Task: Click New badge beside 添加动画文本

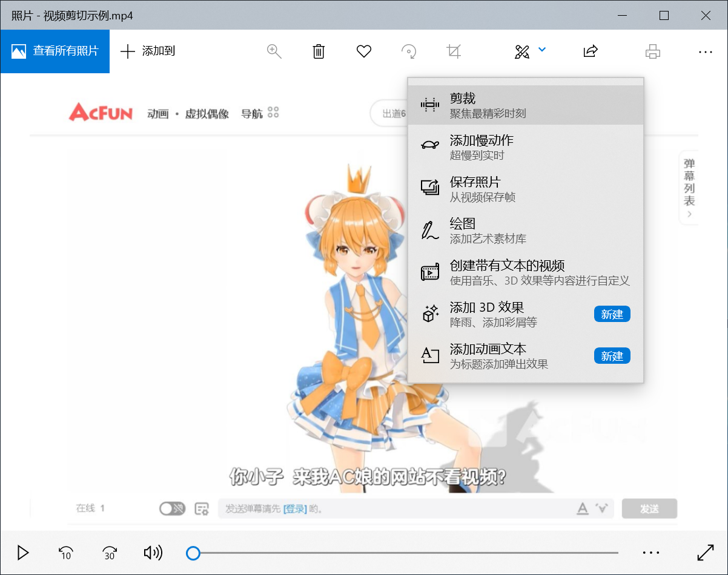Action: click(x=612, y=356)
